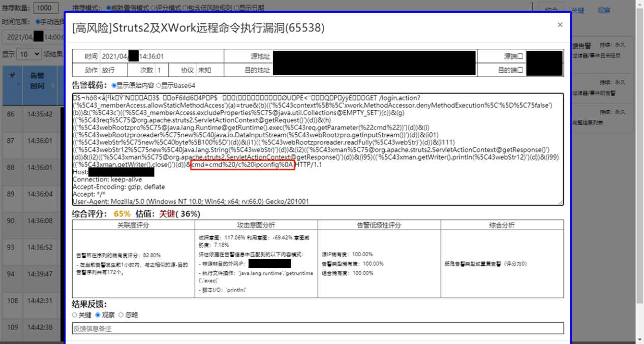This screenshot has width=644, height=344.
Task: Select 显示Base64 payload display option
Action: (x=158, y=85)
